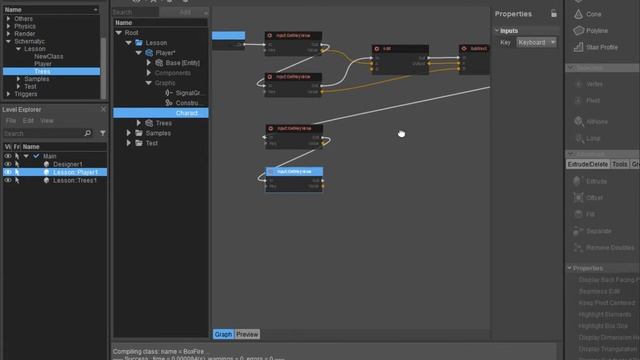Open the Key Keyboard dropdown
Viewport: 640px width, 360px height.
[536, 42]
